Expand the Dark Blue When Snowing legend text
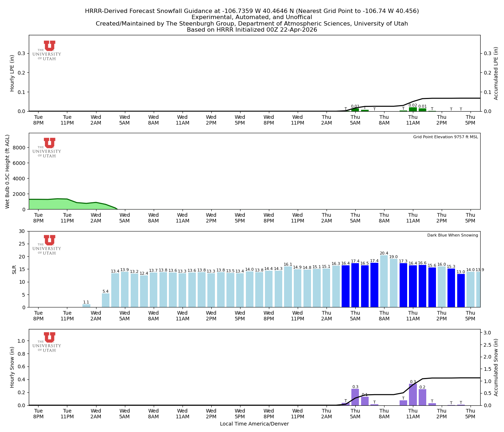 click(452, 235)
